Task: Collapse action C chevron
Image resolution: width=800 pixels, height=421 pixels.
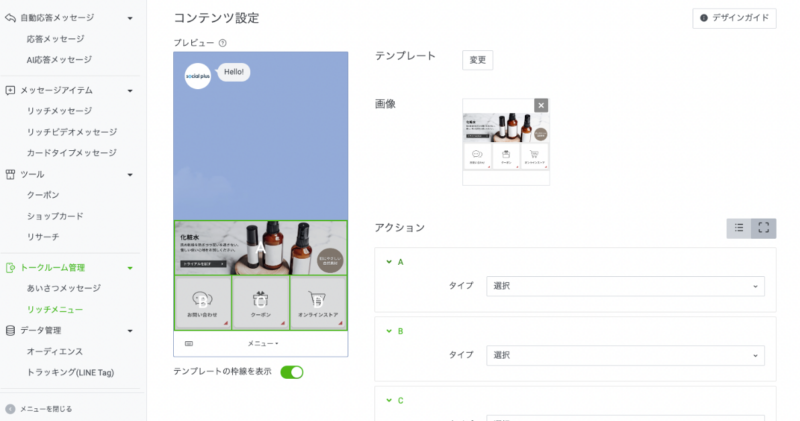Action: coord(389,401)
